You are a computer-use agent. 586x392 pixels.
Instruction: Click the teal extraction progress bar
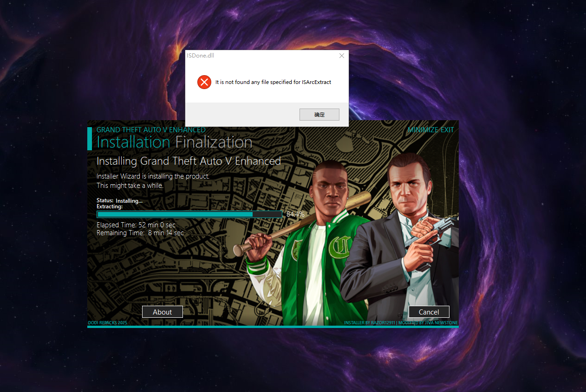coord(189,214)
